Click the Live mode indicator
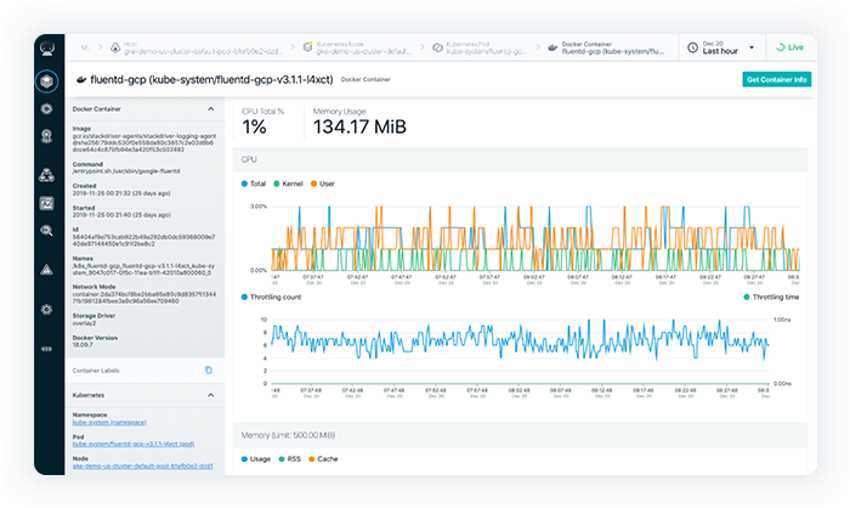Viewport: 850px width, 508px height. click(x=790, y=47)
